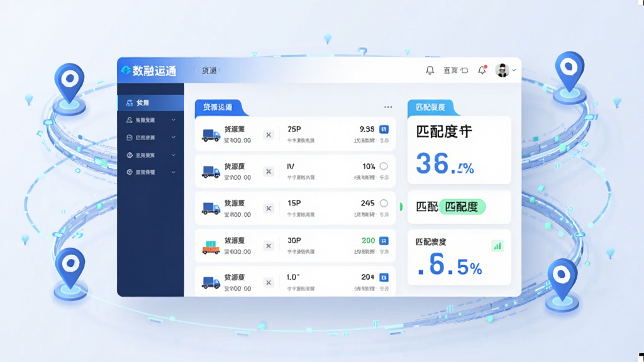Click the 数融运通 logo icon
Image resolution: width=644 pixels, height=362 pixels.
[126, 70]
